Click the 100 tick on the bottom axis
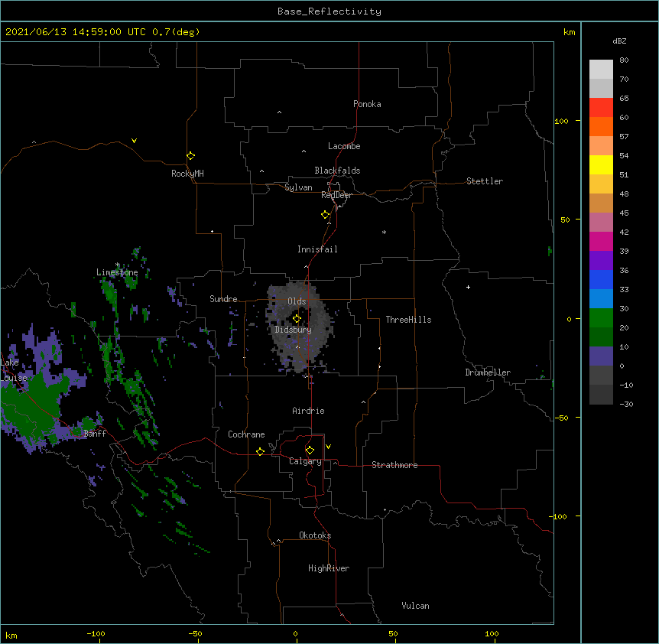Screen dimensions: 659x644 (492, 633)
